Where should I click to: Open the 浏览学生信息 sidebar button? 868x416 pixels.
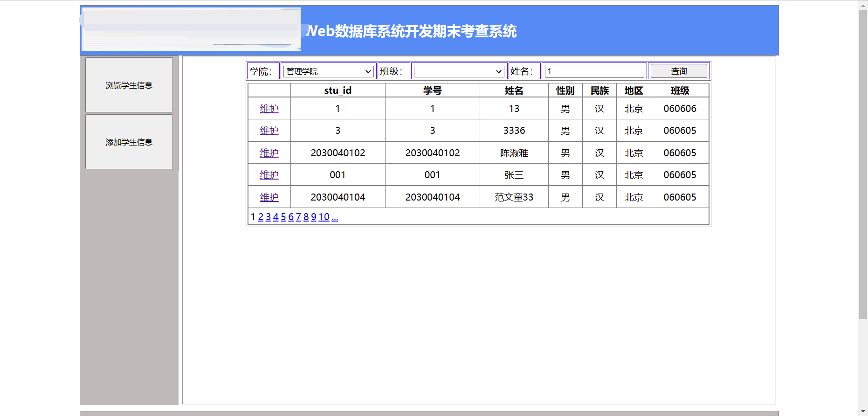[x=129, y=85]
